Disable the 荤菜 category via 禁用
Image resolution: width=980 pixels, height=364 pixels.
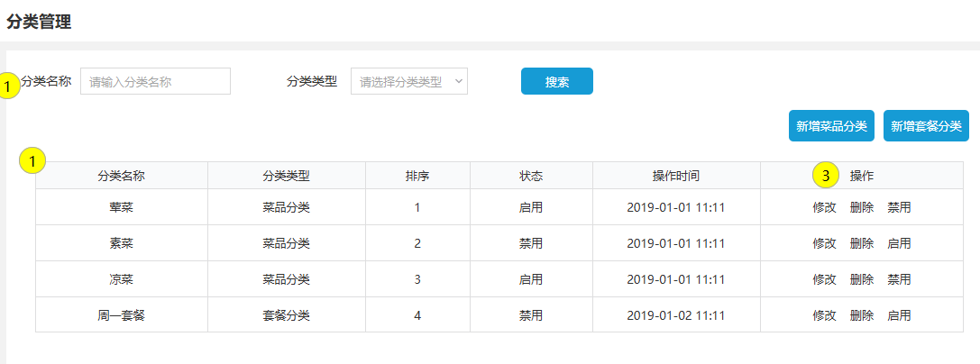(899, 207)
